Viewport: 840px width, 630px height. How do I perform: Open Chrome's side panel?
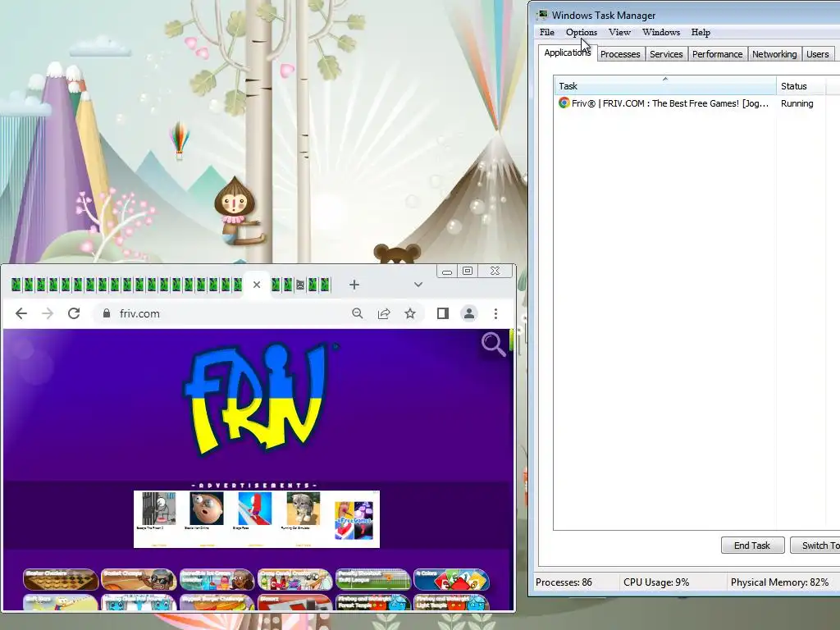[x=442, y=313]
